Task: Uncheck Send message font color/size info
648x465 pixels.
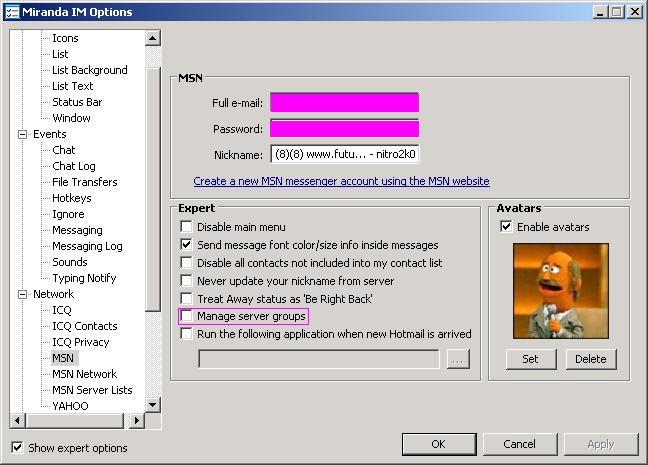Action: click(x=186, y=245)
